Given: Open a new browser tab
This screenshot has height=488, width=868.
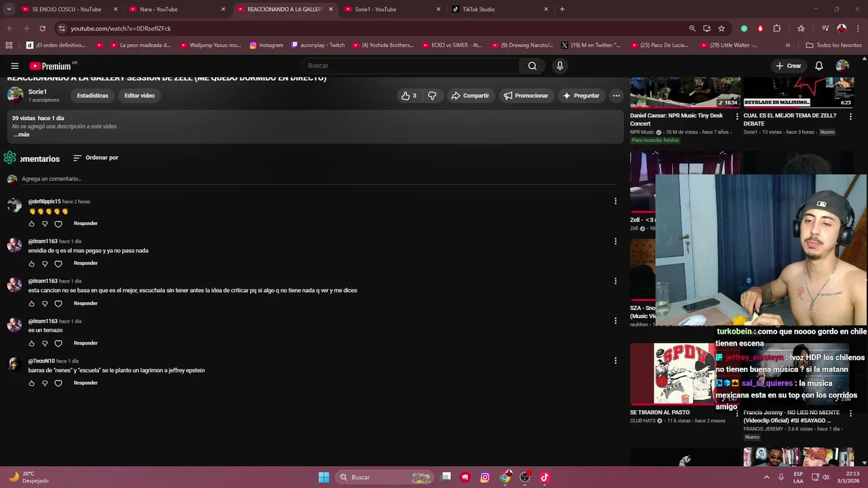Looking at the screenshot, I should pyautogui.click(x=562, y=9).
